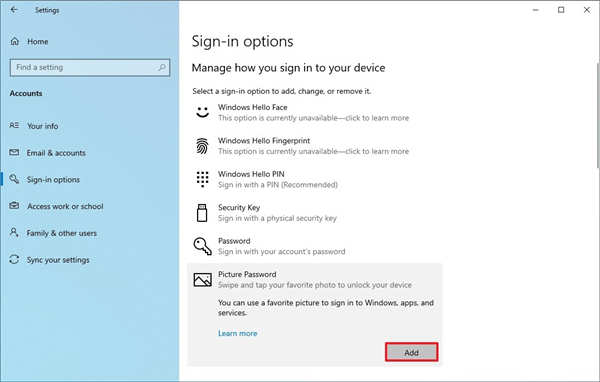Close the Settings window

point(587,10)
